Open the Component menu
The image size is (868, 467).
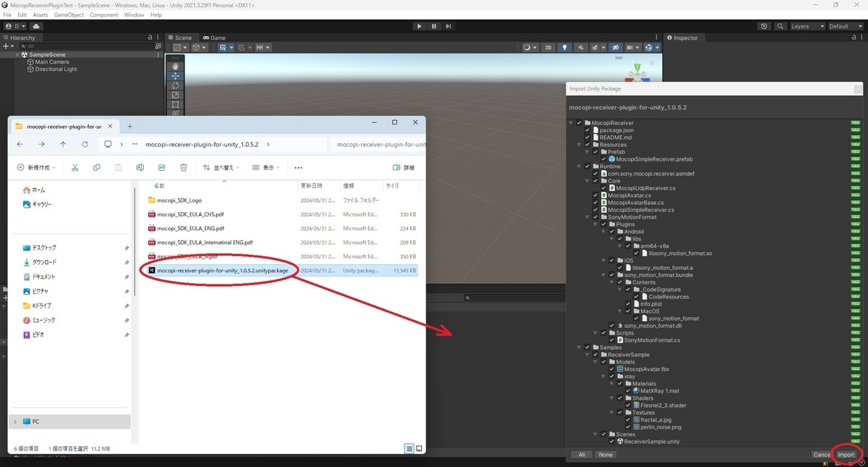pyautogui.click(x=104, y=14)
